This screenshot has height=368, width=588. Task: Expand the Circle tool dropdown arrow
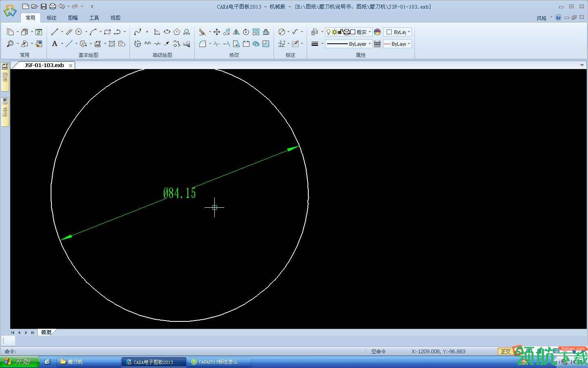coord(86,31)
